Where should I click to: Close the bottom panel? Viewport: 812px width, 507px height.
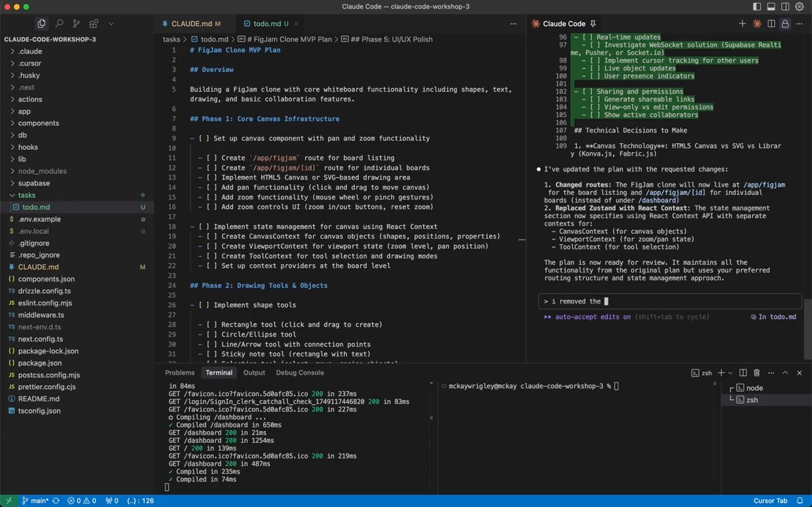pos(799,373)
